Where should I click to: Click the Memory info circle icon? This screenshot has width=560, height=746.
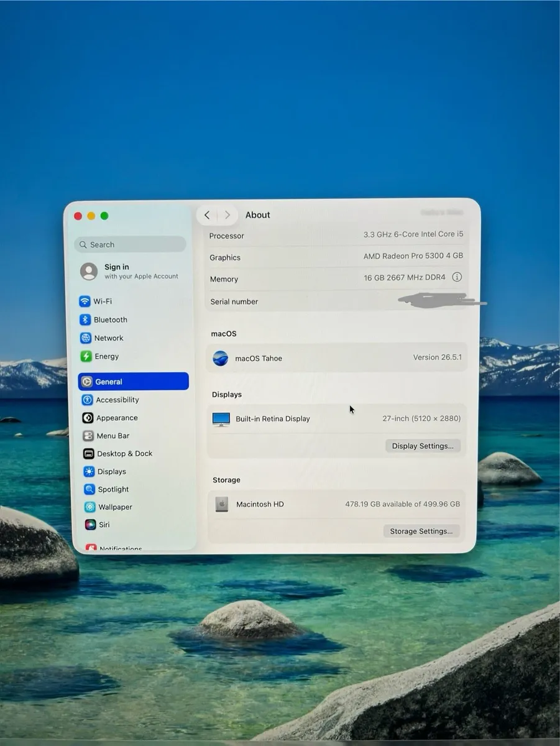point(457,277)
